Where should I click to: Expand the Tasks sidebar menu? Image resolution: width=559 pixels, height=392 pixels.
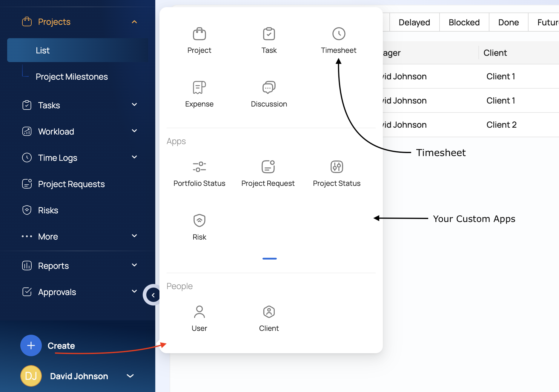(x=134, y=105)
